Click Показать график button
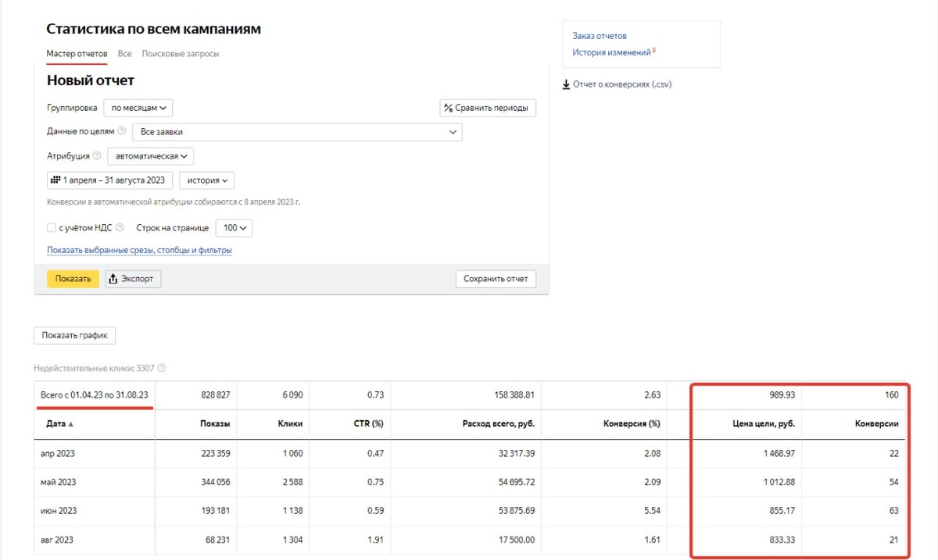This screenshot has width=938, height=560. click(x=75, y=335)
